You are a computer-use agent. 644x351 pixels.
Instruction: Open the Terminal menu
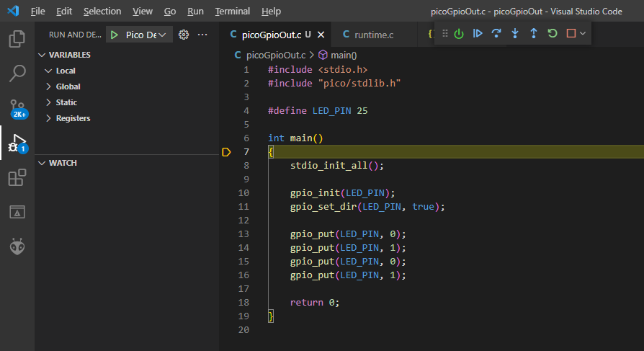pyautogui.click(x=233, y=12)
